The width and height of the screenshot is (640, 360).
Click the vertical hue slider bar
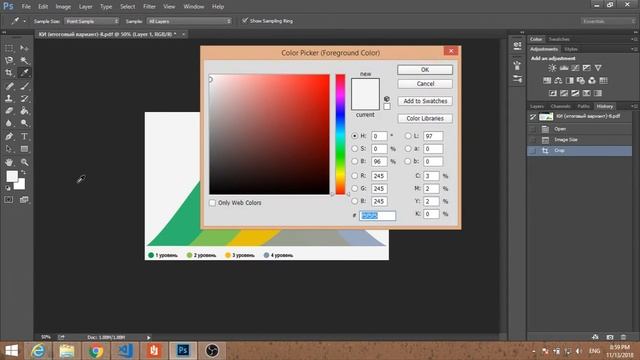[x=340, y=134]
